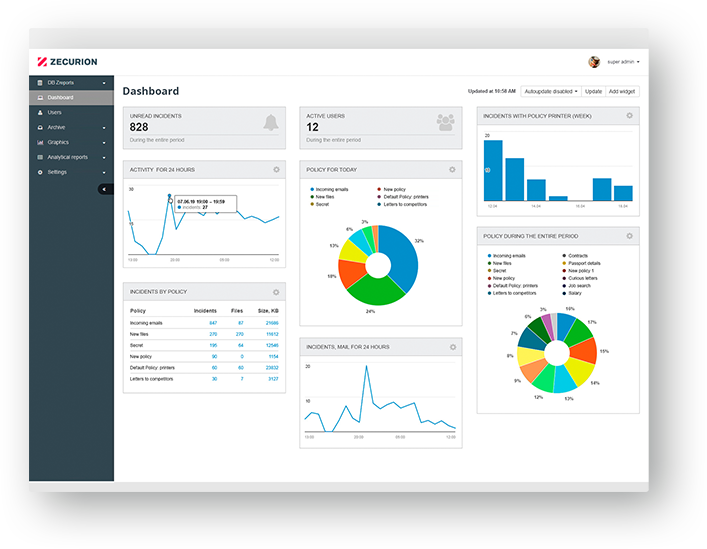Screen dimensions: 707x549
Task: Click the Archive sidebar icon
Action: coord(40,127)
